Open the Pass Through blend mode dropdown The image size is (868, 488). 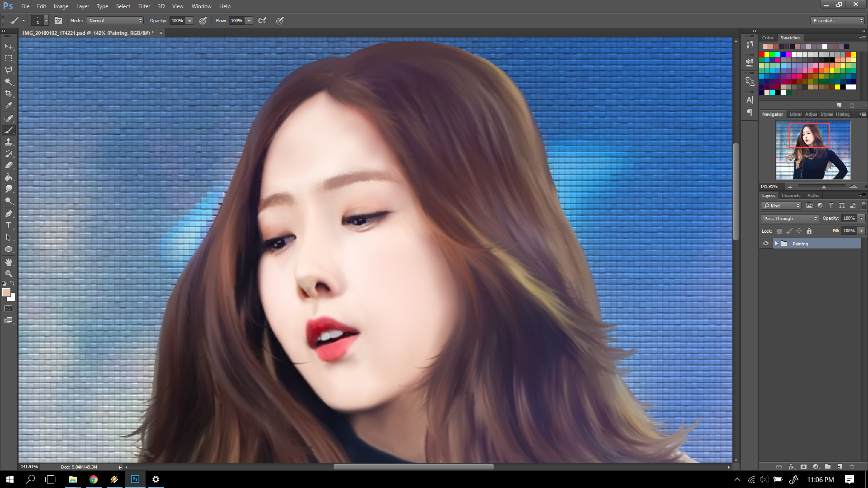(790, 218)
